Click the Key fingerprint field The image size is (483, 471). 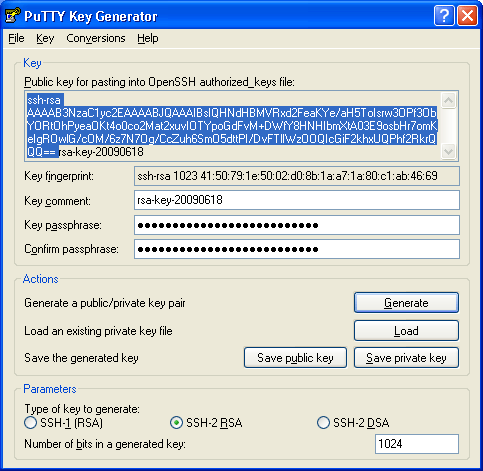297,176
